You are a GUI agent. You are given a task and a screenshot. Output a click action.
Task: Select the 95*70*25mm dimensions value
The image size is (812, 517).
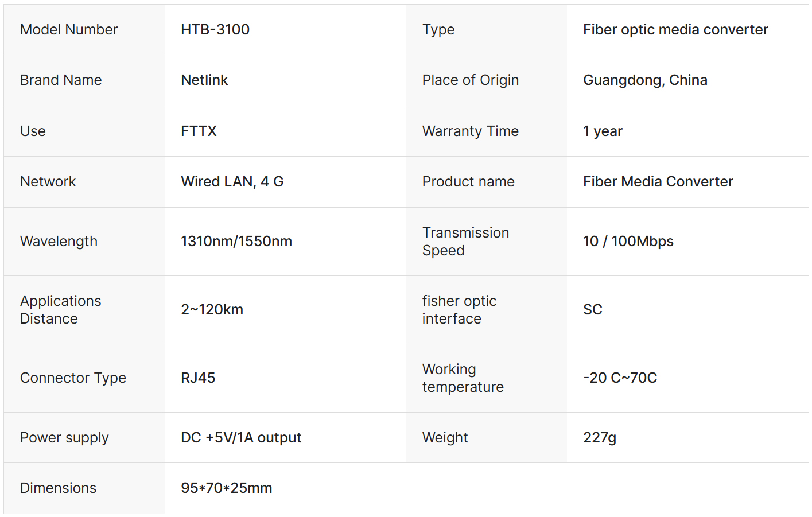[x=226, y=488]
